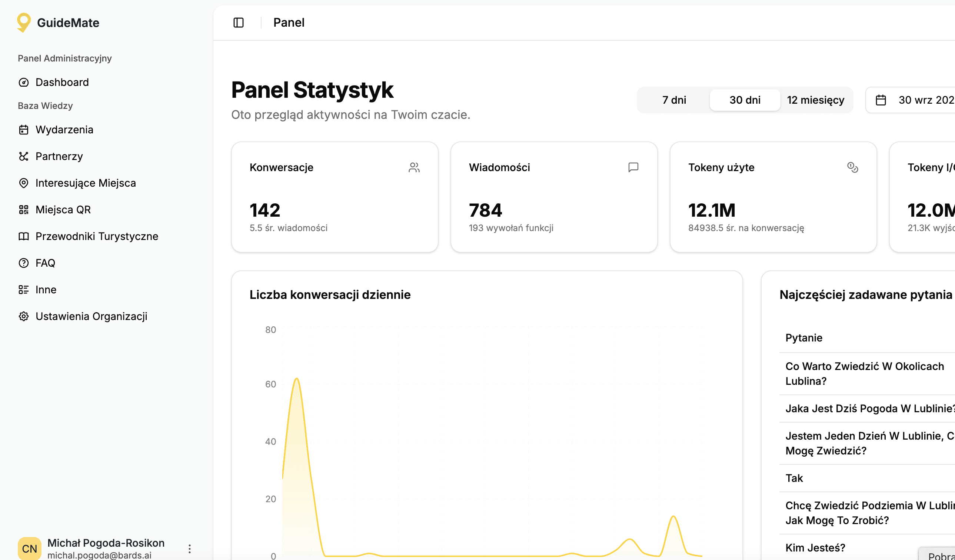Click the GuideMate logo pin icon
The image size is (955, 560).
pos(23,22)
